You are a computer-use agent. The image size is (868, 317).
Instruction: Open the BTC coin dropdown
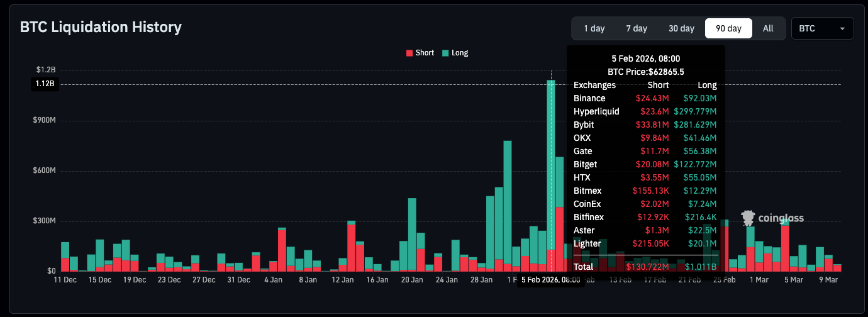(x=821, y=28)
